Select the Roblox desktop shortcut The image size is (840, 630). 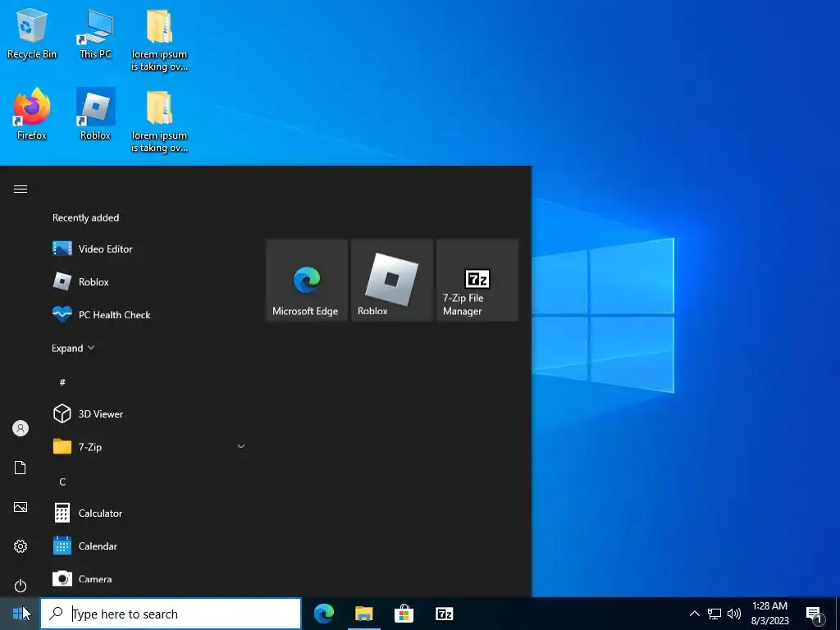point(95,114)
